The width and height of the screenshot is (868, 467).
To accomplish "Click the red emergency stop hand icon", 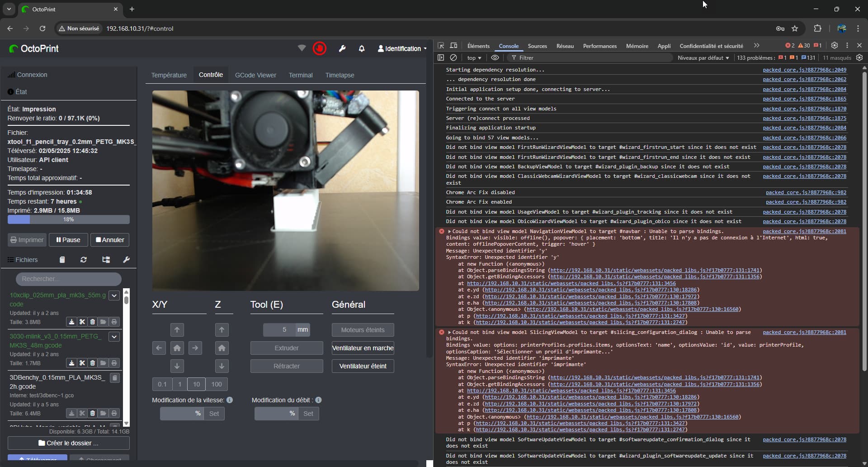I will coord(320,48).
